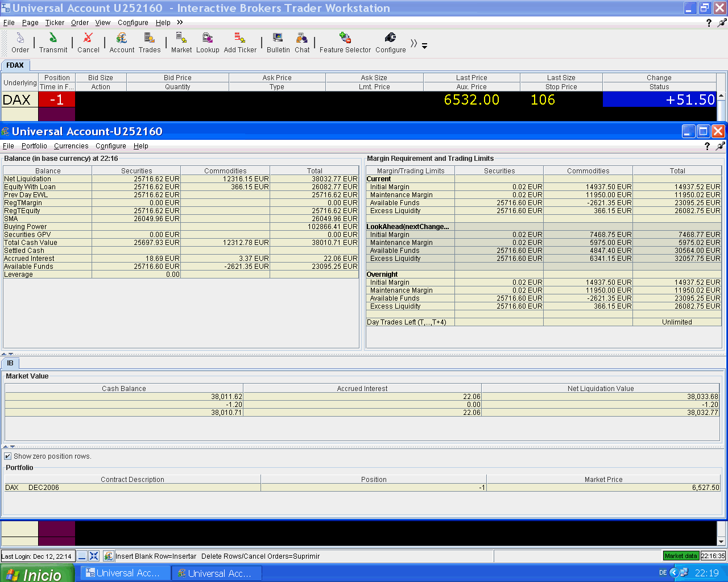Click the Order toolbar icon
Screen dimensions: 728x582
point(20,43)
